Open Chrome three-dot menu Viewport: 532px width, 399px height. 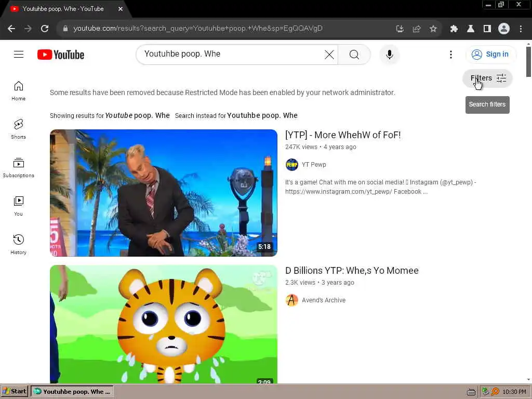pos(521,29)
